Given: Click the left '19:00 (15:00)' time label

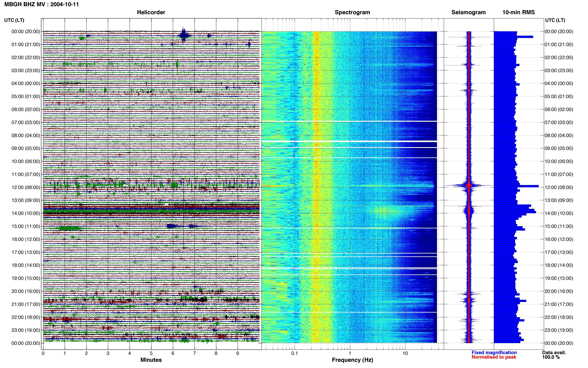Looking at the screenshot, I should pyautogui.click(x=26, y=278).
